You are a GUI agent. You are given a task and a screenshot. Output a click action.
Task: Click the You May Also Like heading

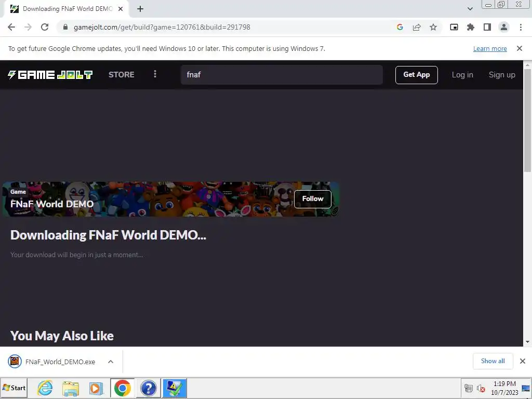62,336
